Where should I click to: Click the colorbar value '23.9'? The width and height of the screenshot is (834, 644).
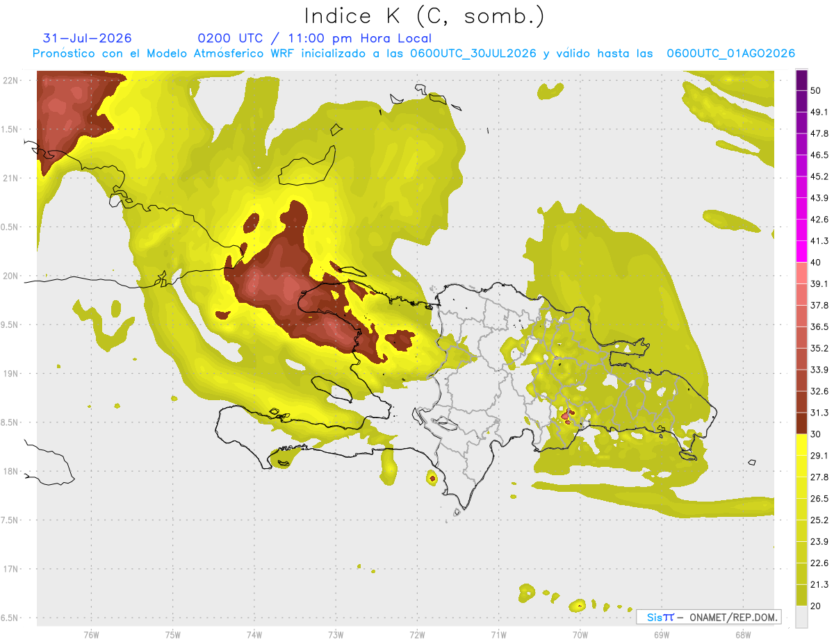click(x=819, y=542)
